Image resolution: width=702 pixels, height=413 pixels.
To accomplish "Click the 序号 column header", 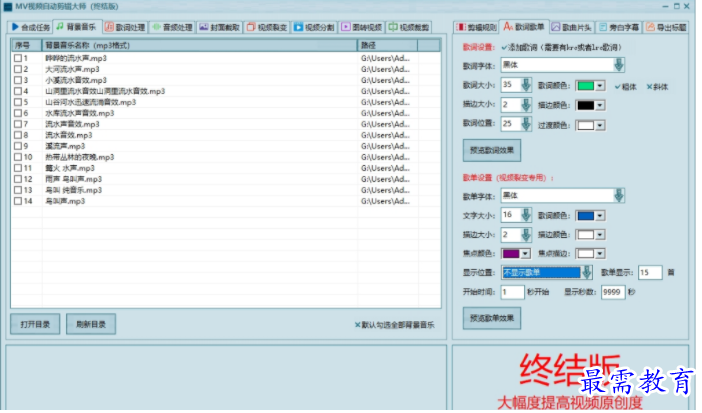I will [x=26, y=46].
